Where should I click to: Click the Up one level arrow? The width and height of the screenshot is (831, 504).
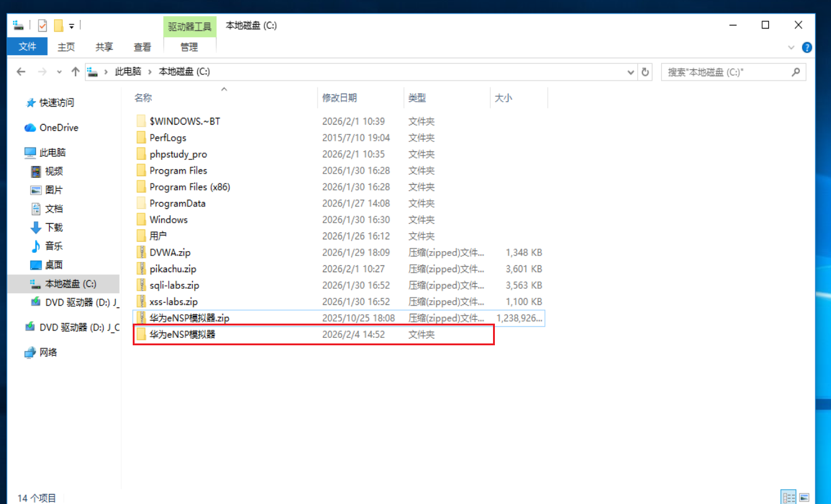point(75,72)
